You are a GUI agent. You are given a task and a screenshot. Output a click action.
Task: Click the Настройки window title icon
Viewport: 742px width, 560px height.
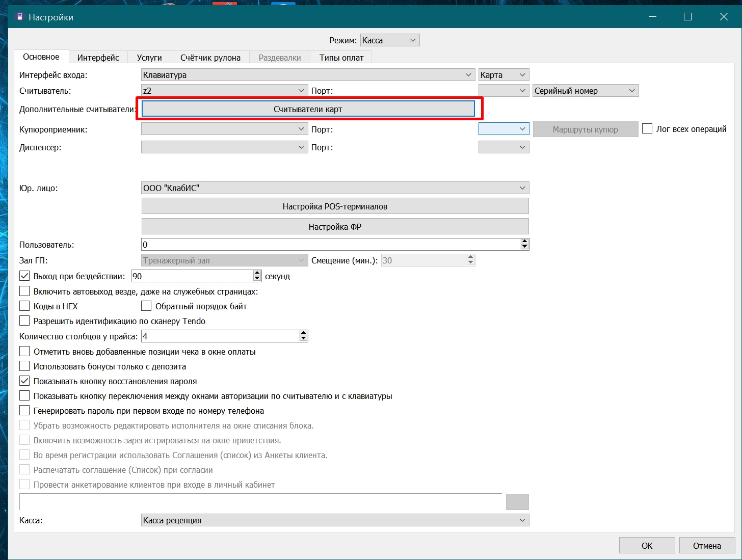pos(19,17)
